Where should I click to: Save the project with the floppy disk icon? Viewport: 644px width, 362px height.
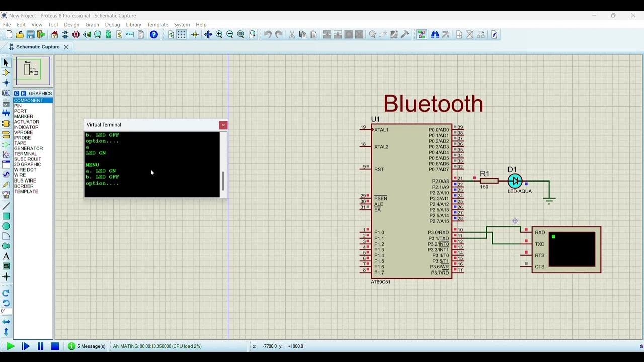coord(30,34)
